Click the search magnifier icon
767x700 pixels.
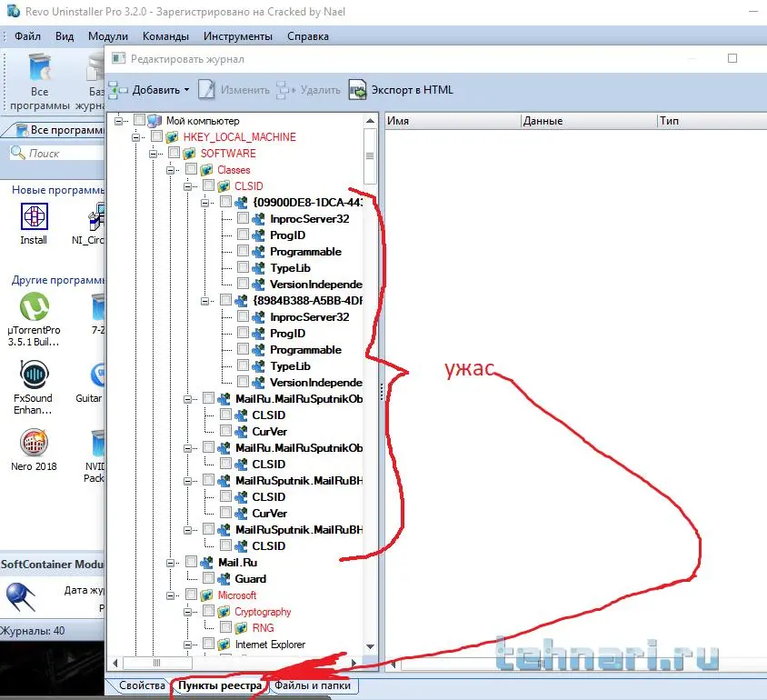click(17, 153)
